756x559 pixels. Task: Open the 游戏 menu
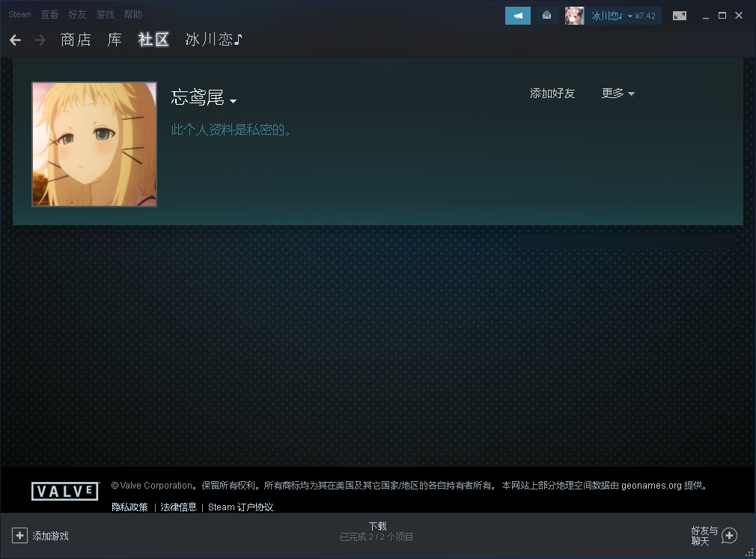click(105, 14)
